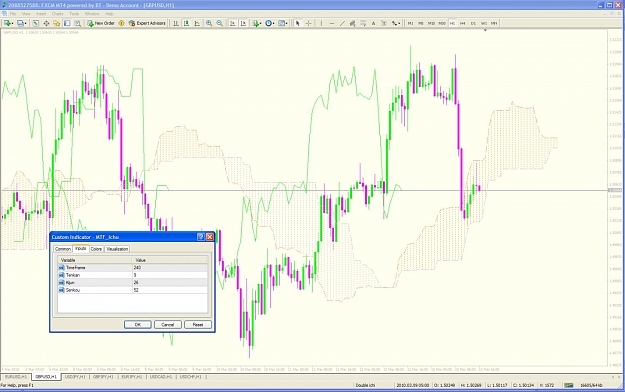Switch timeframe to M15
The image size is (625, 392).
click(431, 24)
